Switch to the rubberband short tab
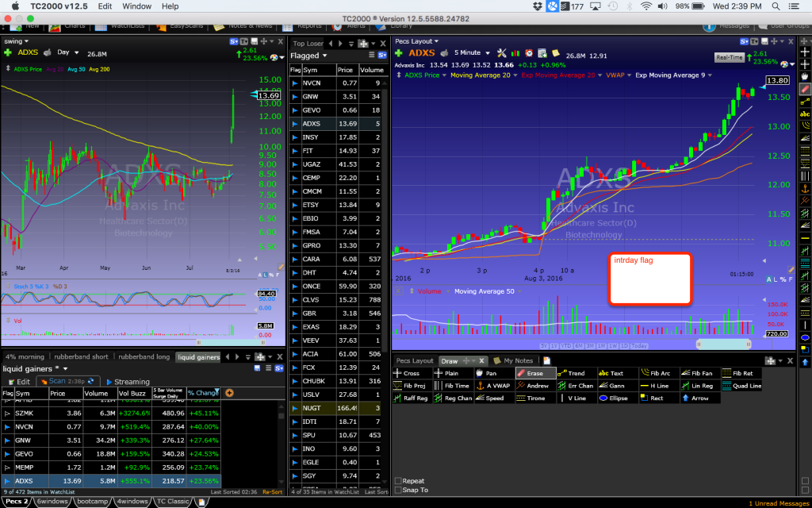The width and height of the screenshot is (812, 508). point(82,356)
